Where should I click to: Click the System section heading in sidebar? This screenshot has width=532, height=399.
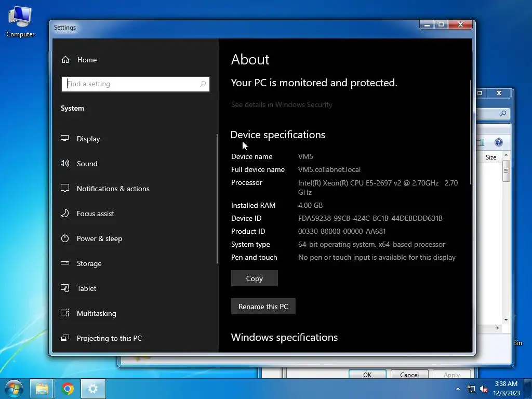pyautogui.click(x=72, y=108)
